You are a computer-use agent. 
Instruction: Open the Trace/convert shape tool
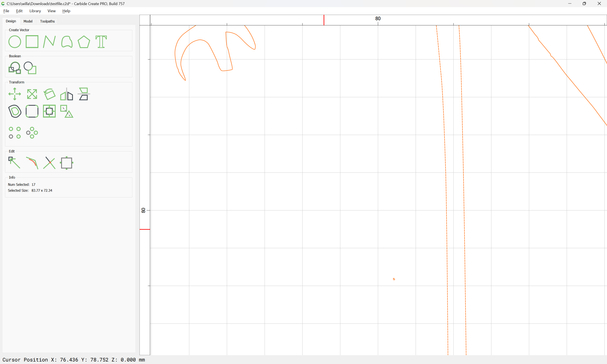coord(67,111)
